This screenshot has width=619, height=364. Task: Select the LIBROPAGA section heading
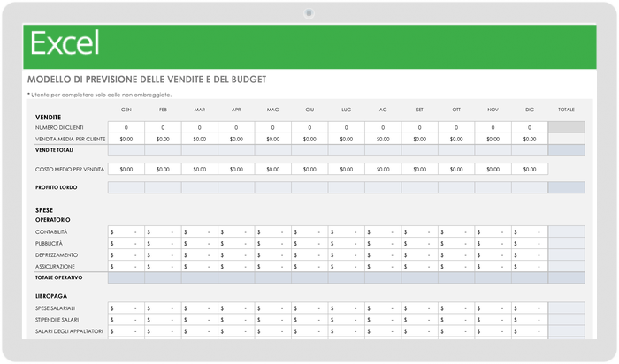tap(51, 296)
